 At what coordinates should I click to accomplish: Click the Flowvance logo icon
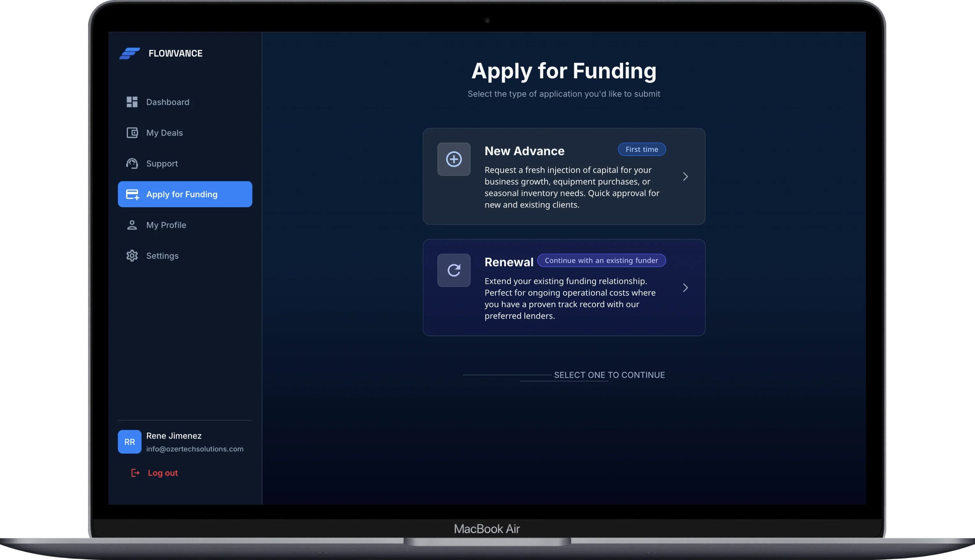tap(130, 54)
